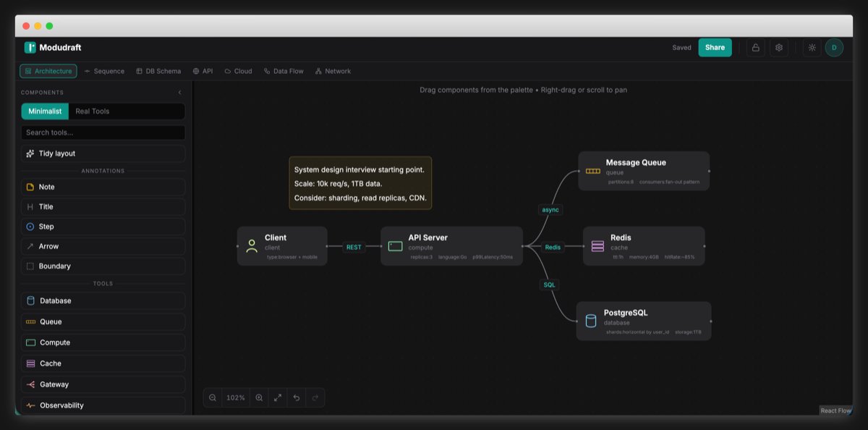Image resolution: width=868 pixels, height=430 pixels.
Task: Select the Client node on canvas
Action: (282, 246)
